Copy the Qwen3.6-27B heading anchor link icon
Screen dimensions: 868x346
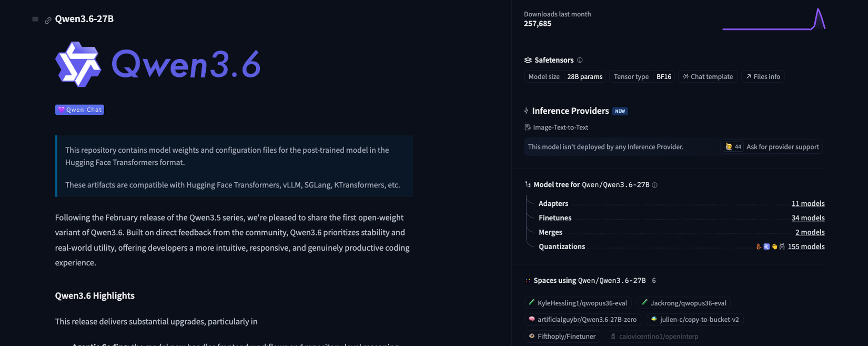point(48,21)
